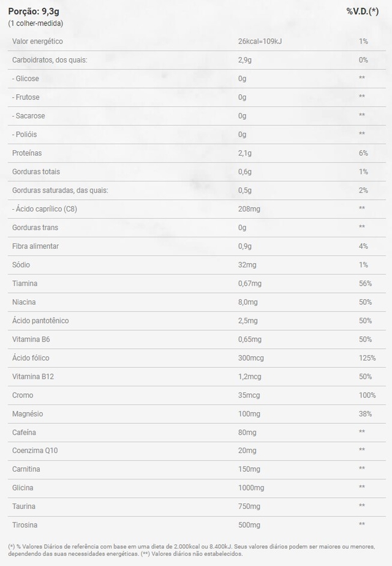Select the Magnésio row label

coord(28,414)
